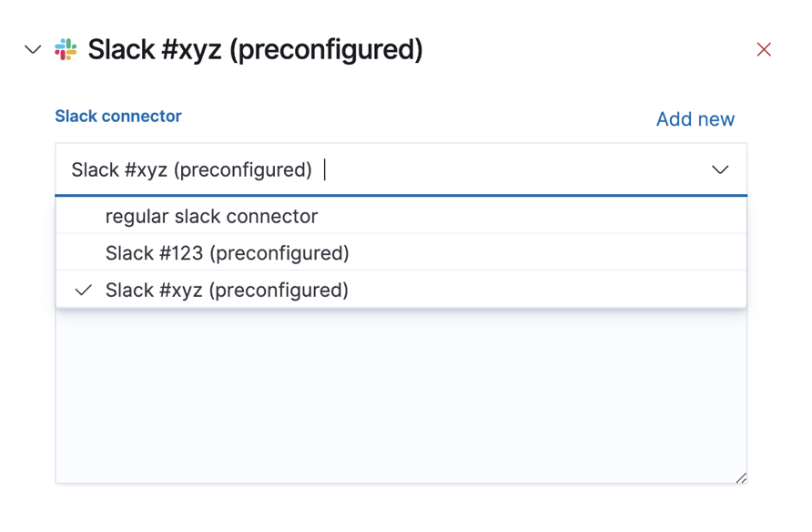This screenshot has width=812, height=532.
Task: Click the currently selected connector option row
Action: (x=228, y=290)
